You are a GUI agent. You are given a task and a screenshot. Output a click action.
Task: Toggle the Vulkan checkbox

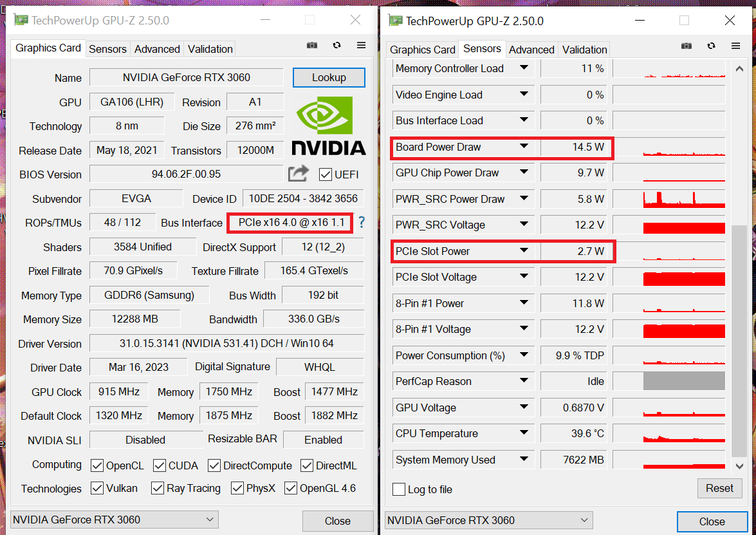pyautogui.click(x=97, y=488)
